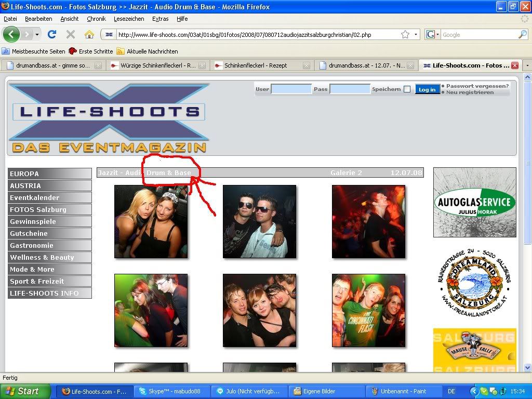
Task: Open the EUROPA navigation item
Action: (x=49, y=174)
